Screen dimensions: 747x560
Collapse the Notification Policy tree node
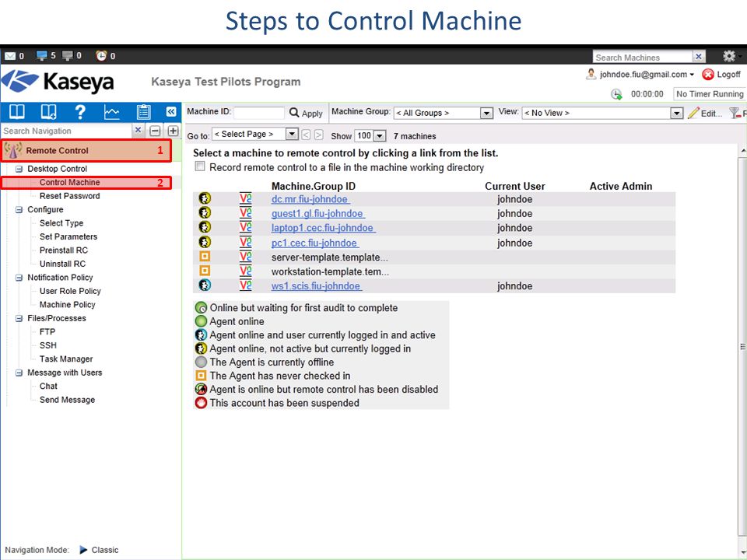click(19, 278)
